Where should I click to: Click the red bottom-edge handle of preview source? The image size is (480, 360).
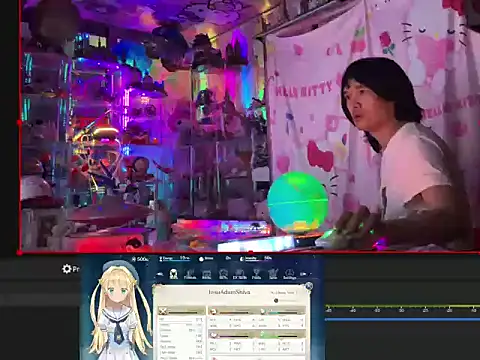pyautogui.click(x=251, y=252)
